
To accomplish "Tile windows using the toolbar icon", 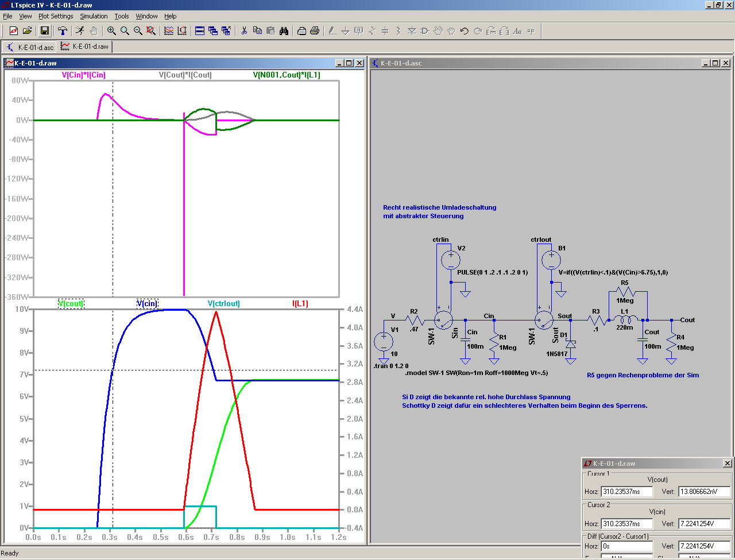I will pos(200,31).
